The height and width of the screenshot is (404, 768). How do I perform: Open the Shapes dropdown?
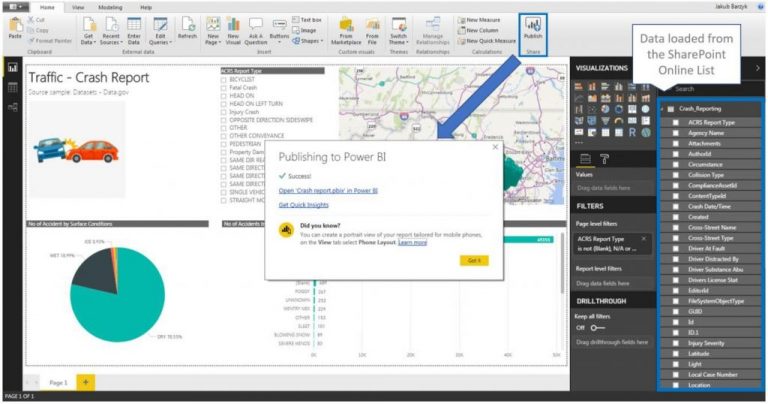coord(308,41)
